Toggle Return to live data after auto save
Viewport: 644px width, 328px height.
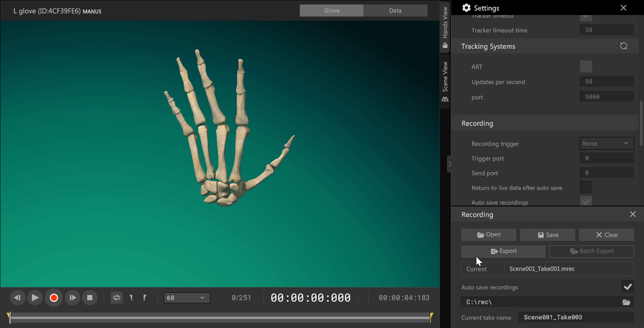tap(586, 187)
